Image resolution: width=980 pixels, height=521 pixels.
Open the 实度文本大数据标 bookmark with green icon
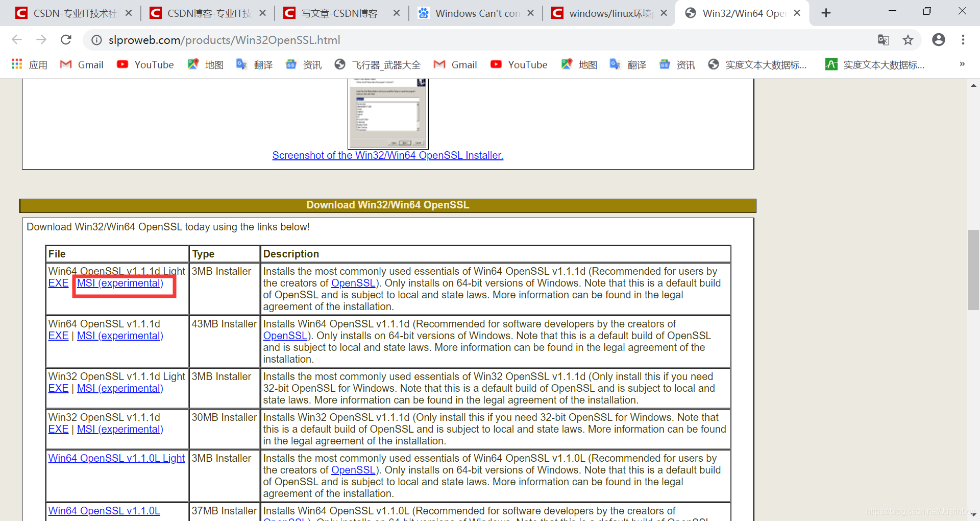click(875, 64)
